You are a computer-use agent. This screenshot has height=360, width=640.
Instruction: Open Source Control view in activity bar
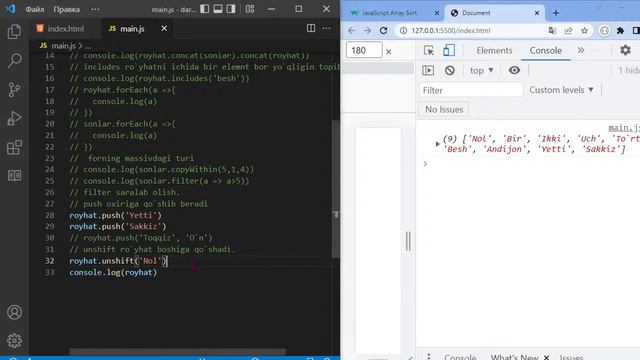tap(14, 89)
